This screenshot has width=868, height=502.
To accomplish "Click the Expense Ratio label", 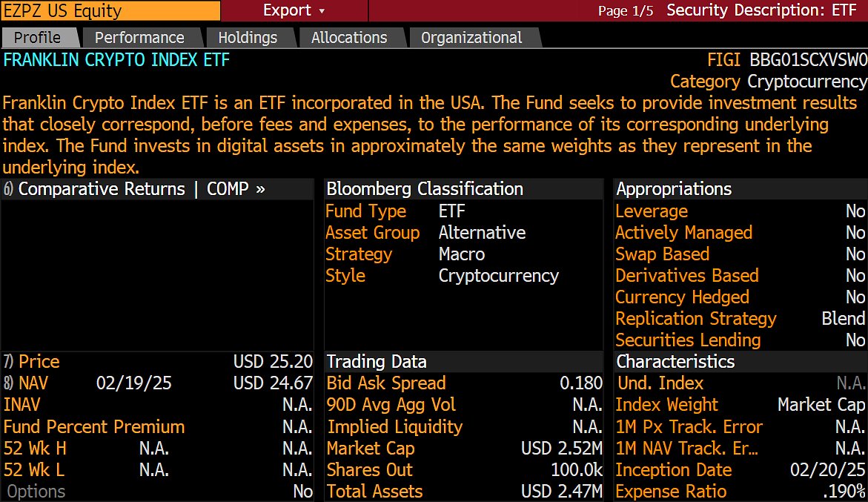I will click(x=671, y=492).
